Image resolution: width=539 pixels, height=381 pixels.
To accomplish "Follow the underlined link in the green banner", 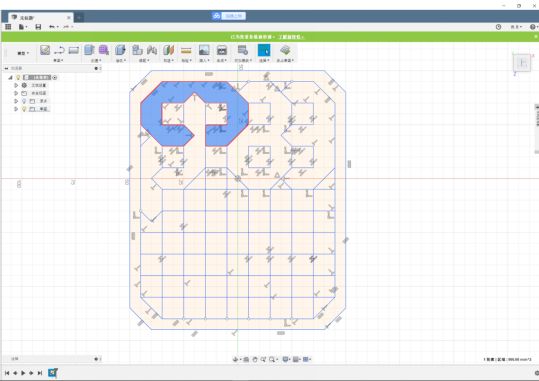I will point(291,36).
